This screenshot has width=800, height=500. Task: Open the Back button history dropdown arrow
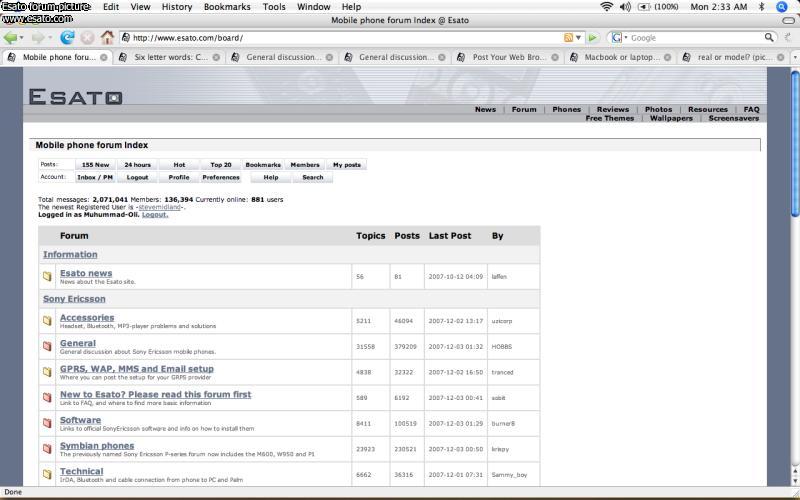click(x=21, y=38)
